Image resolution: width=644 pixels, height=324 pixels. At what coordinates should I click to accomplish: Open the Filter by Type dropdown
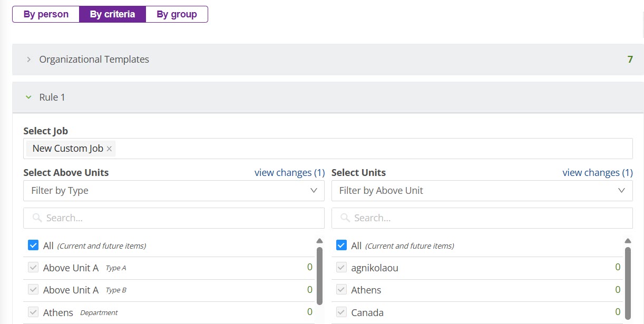(x=173, y=191)
